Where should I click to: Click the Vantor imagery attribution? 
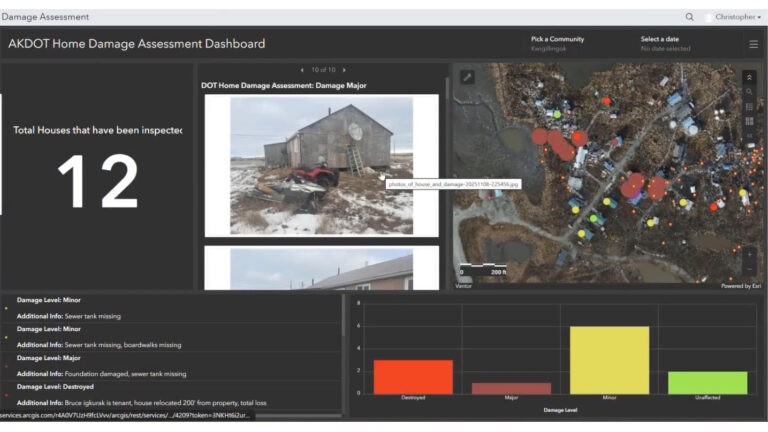463,286
